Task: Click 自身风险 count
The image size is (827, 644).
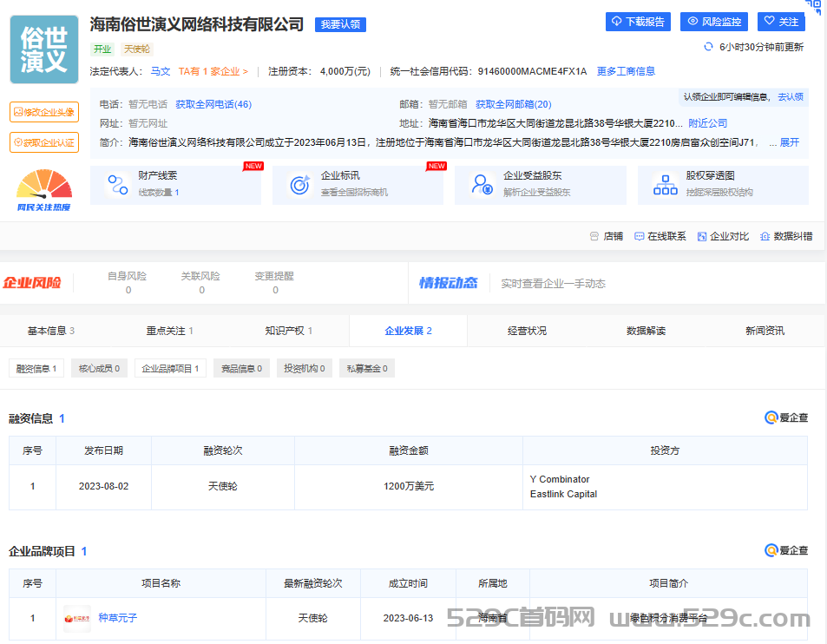Action: [x=128, y=290]
